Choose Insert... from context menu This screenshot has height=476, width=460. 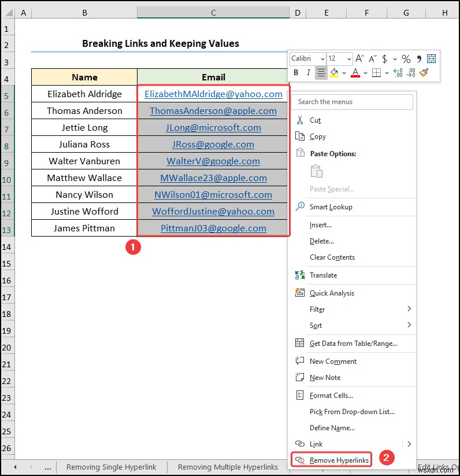(x=321, y=225)
